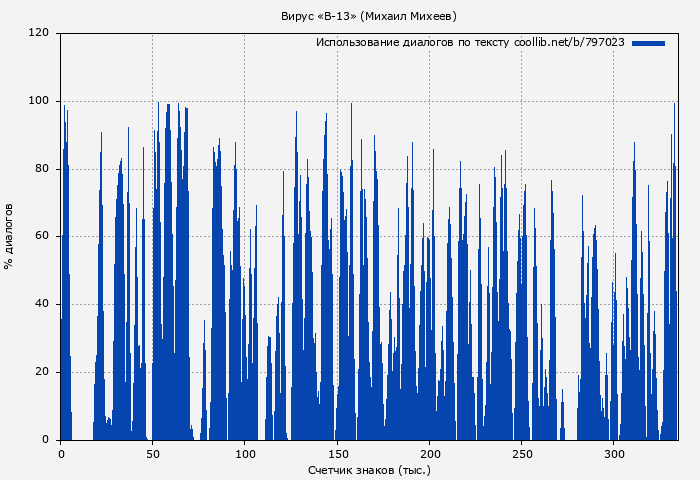This screenshot has width=700, height=480.
Task: Click the y-axis zero tick label
Action: click(x=45, y=440)
